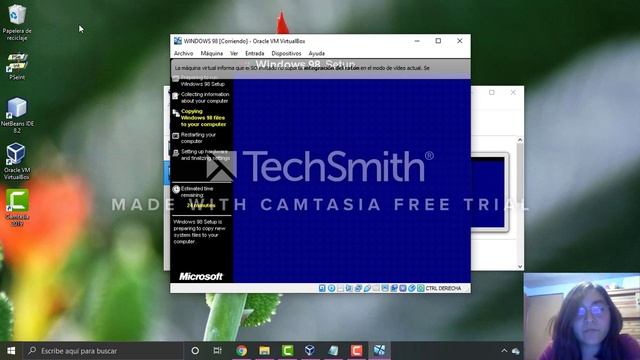Open the Ayuda menu

(x=316, y=53)
